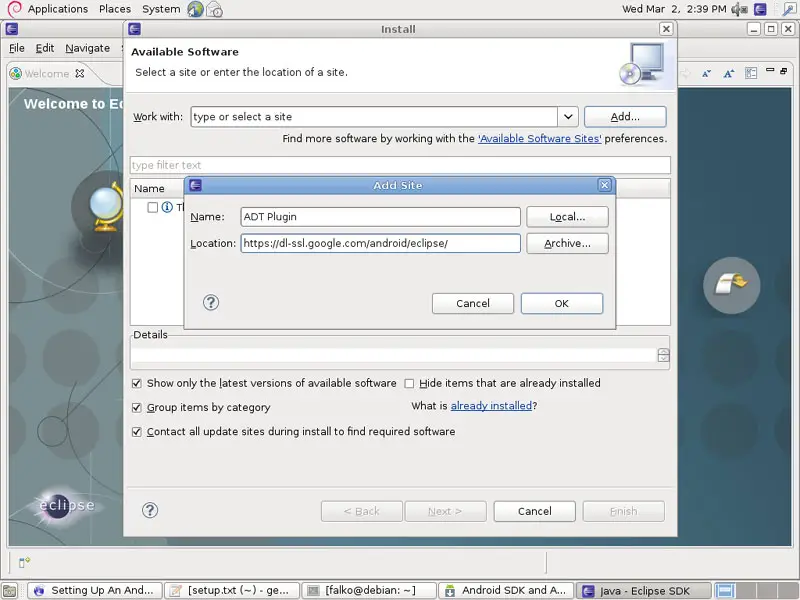Switch to Setting Up An And... taskbar window
The image size is (800, 600).
pyautogui.click(x=95, y=590)
